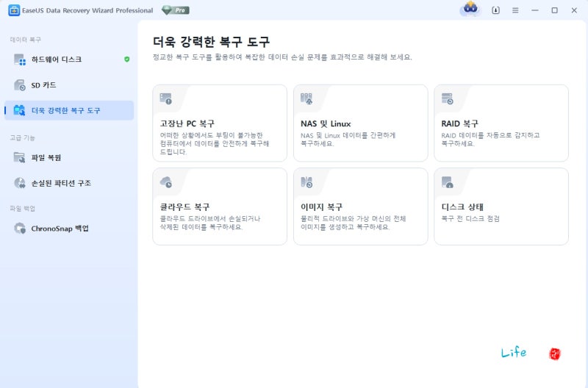Click the 이미지 복구 card icon
This screenshot has width=588, height=388.
306,182
